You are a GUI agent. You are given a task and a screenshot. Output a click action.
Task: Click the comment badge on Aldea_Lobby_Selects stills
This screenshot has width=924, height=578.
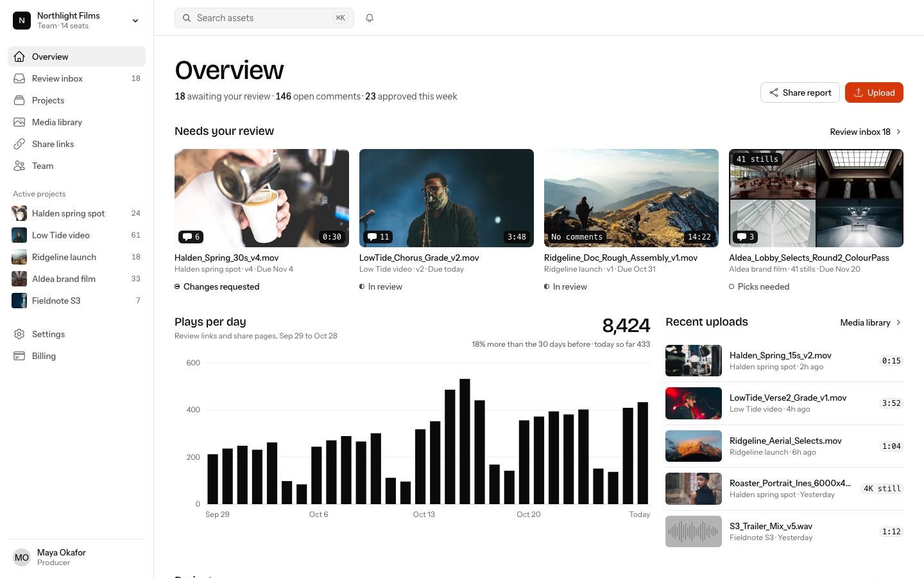point(745,237)
